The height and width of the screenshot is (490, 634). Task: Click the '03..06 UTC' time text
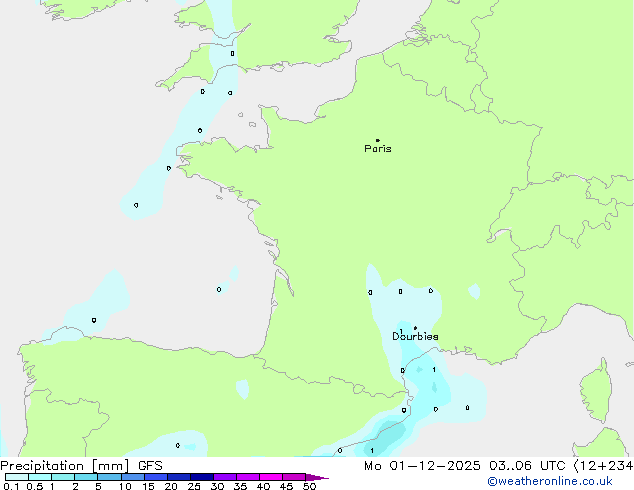(x=526, y=466)
